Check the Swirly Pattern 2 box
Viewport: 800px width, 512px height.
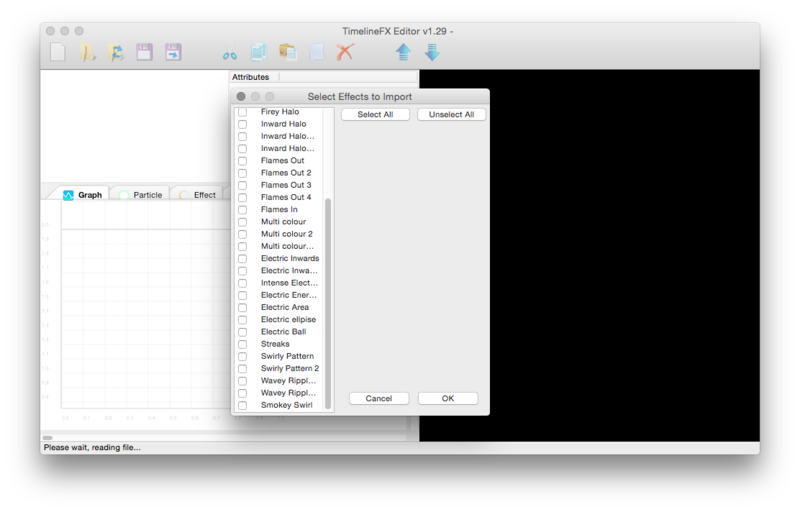(x=242, y=369)
